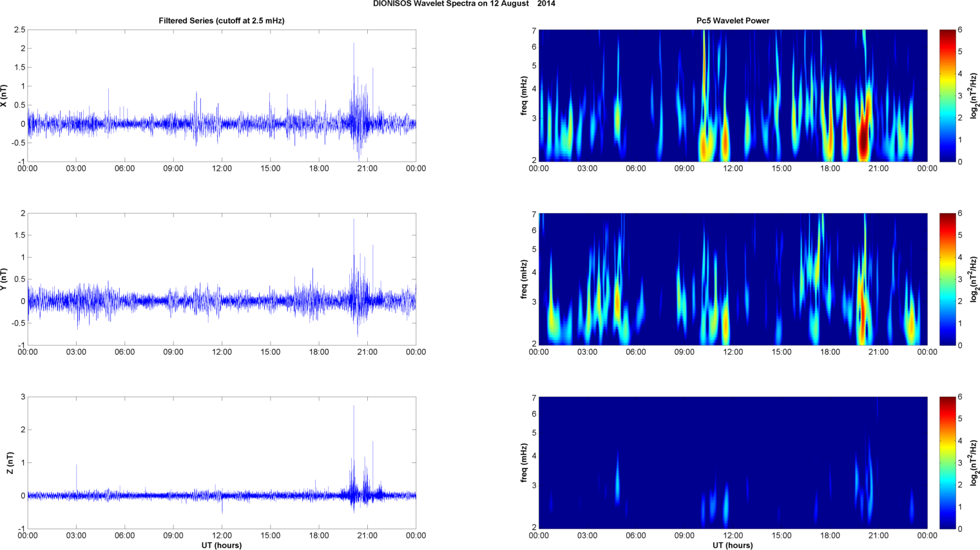Screen dimensions: 980x550
Task: Click "UT (hours)" label under bottom spectrogram
Action: coord(733,545)
